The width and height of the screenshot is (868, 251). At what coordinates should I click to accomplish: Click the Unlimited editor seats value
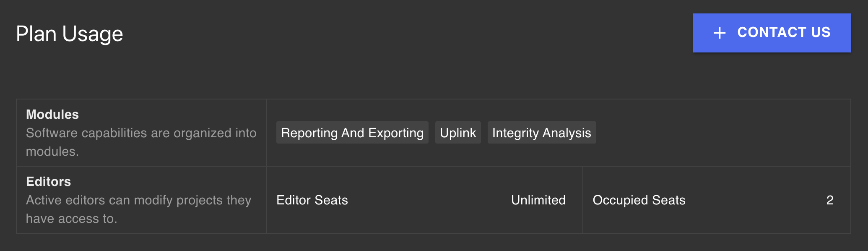tap(538, 200)
